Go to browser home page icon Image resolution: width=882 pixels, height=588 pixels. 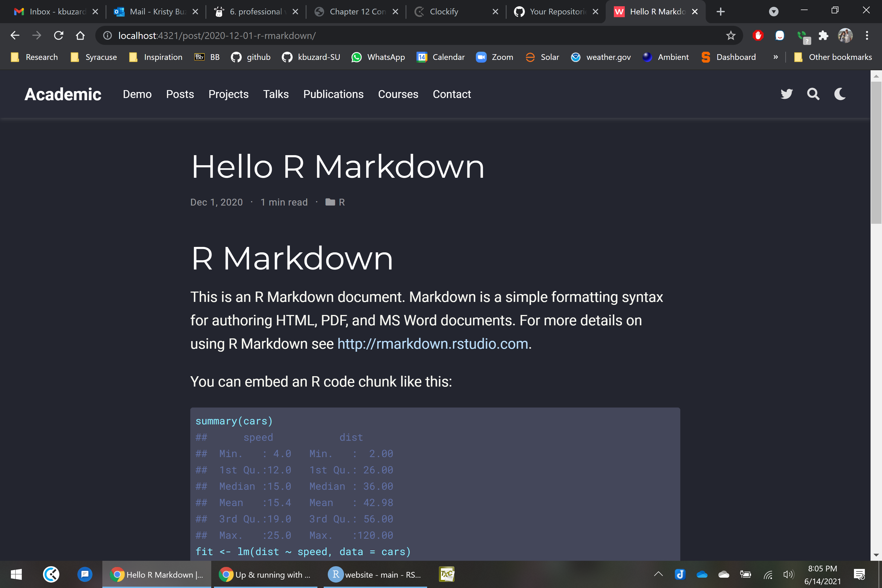coord(80,36)
